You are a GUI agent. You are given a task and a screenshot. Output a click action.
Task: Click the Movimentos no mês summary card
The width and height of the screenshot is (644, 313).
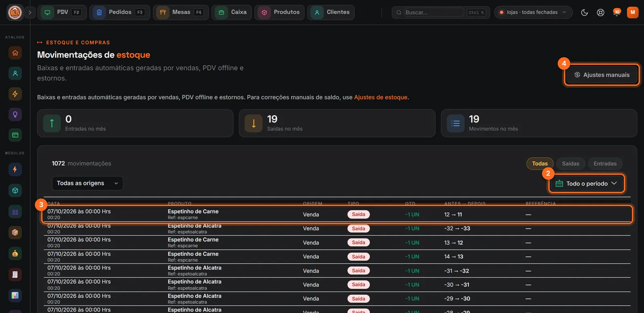(539, 123)
